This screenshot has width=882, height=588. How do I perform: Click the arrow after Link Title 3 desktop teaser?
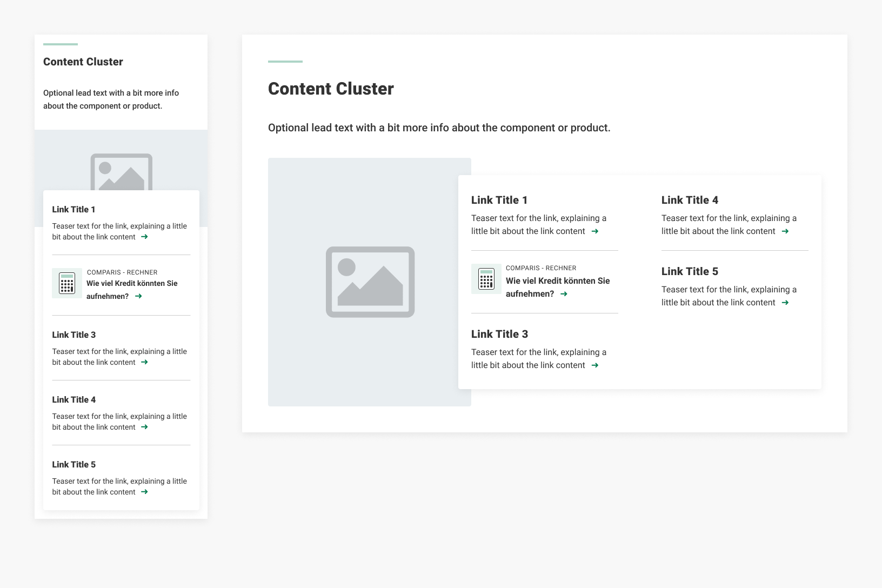pos(596,365)
